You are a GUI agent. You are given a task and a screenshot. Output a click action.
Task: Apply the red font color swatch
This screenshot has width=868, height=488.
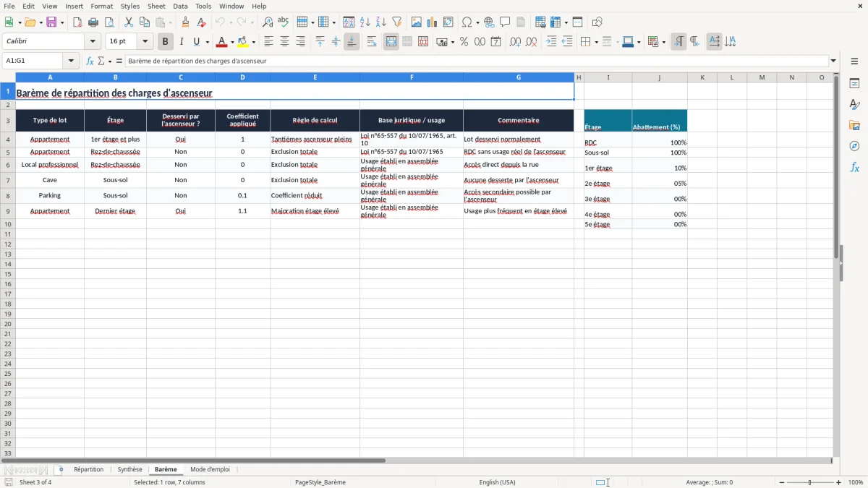click(222, 42)
